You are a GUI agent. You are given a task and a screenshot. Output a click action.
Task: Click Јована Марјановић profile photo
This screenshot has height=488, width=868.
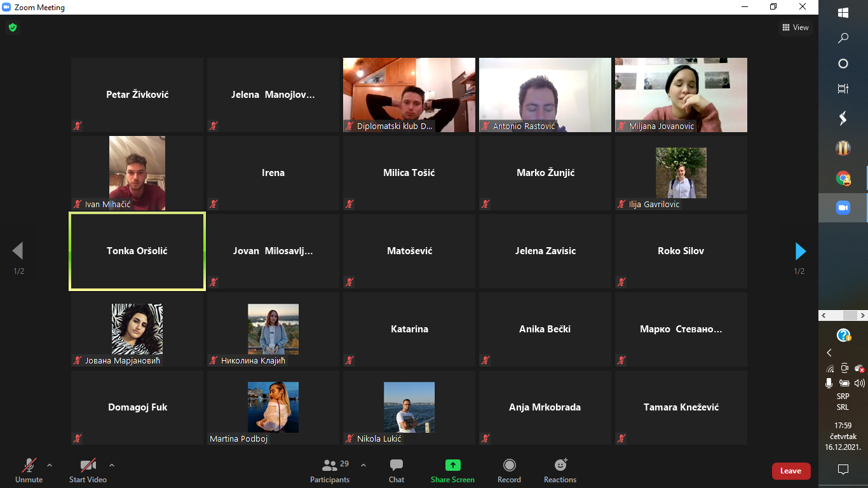tap(137, 329)
